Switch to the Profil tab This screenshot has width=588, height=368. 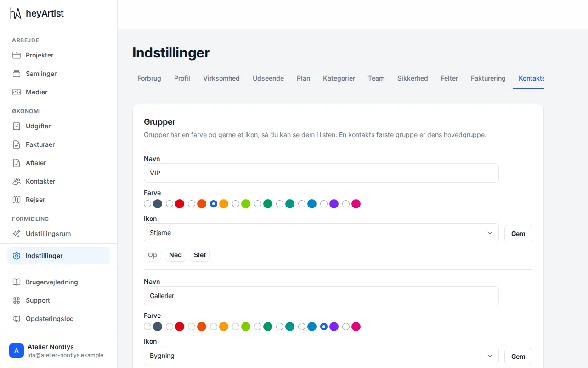pyautogui.click(x=182, y=78)
